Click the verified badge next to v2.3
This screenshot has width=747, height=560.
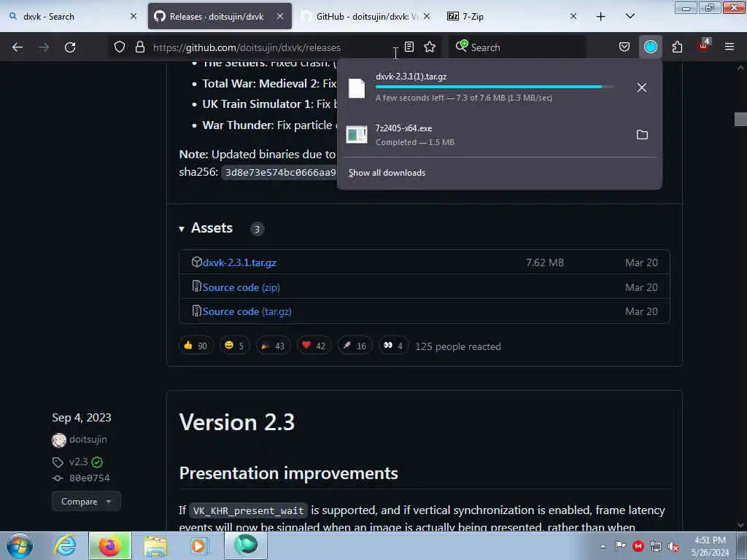pyautogui.click(x=97, y=462)
